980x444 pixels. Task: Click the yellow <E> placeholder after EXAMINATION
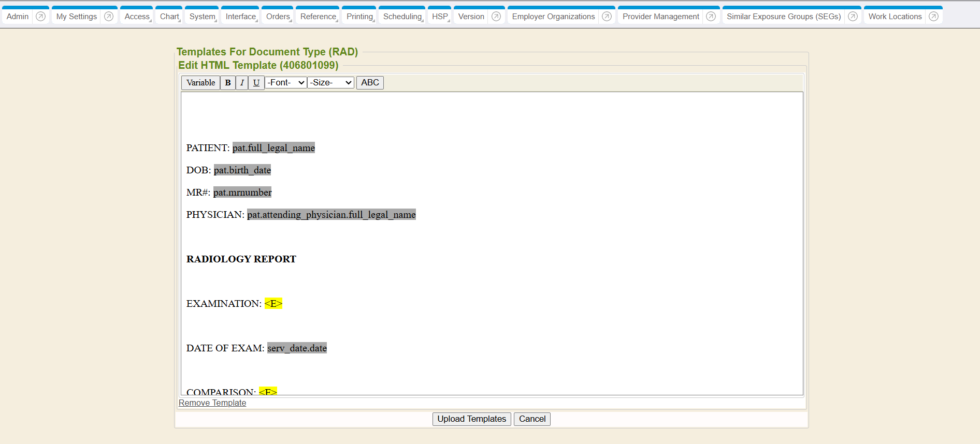[x=273, y=304]
